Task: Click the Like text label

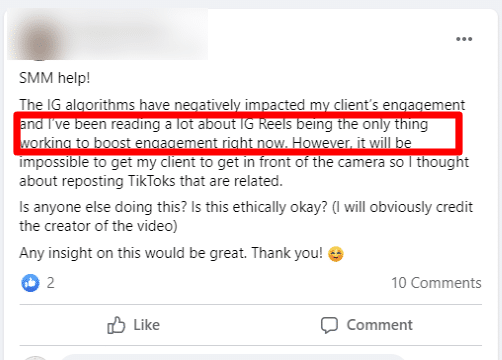Action: (146, 325)
